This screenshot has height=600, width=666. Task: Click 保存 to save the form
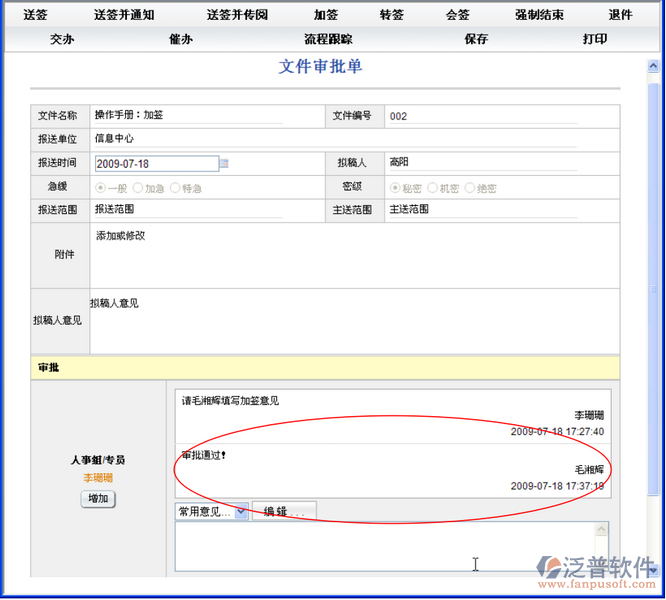pyautogui.click(x=476, y=39)
